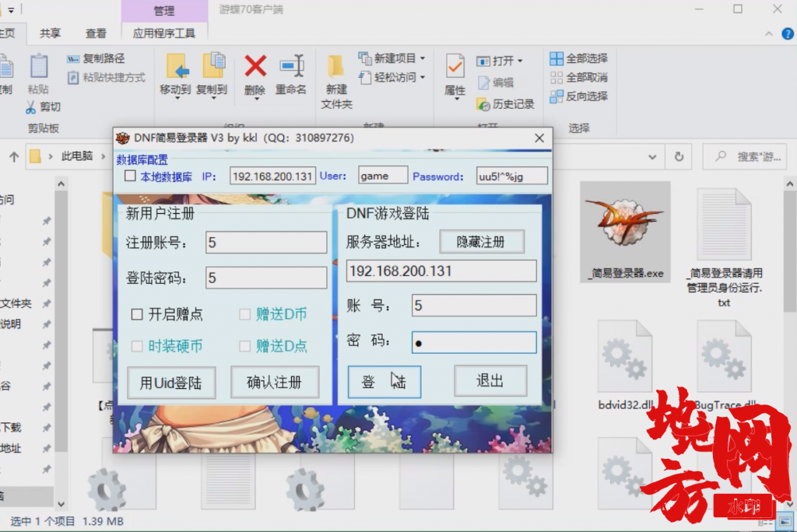Click the Explorer help question mark icon
797x532 pixels.
[788, 34]
